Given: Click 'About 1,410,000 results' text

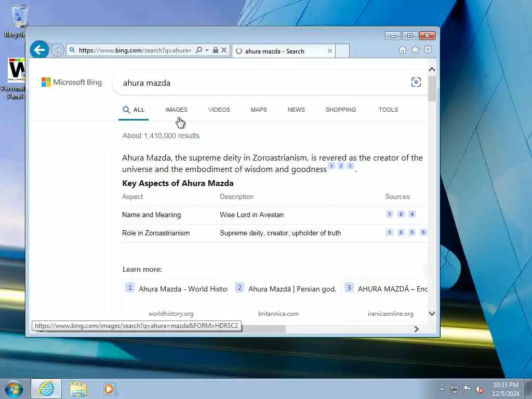Looking at the screenshot, I should tap(161, 136).
